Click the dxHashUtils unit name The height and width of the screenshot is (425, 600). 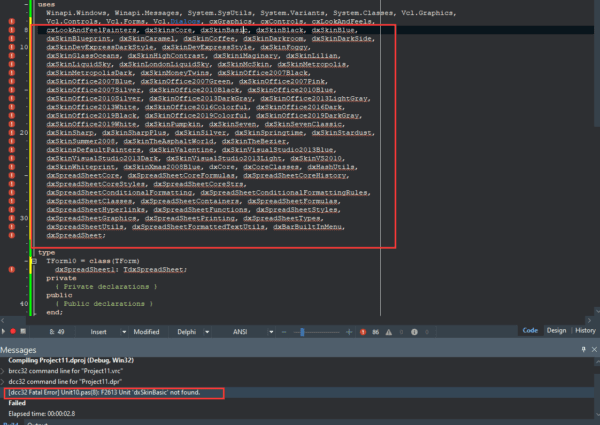click(x=331, y=167)
